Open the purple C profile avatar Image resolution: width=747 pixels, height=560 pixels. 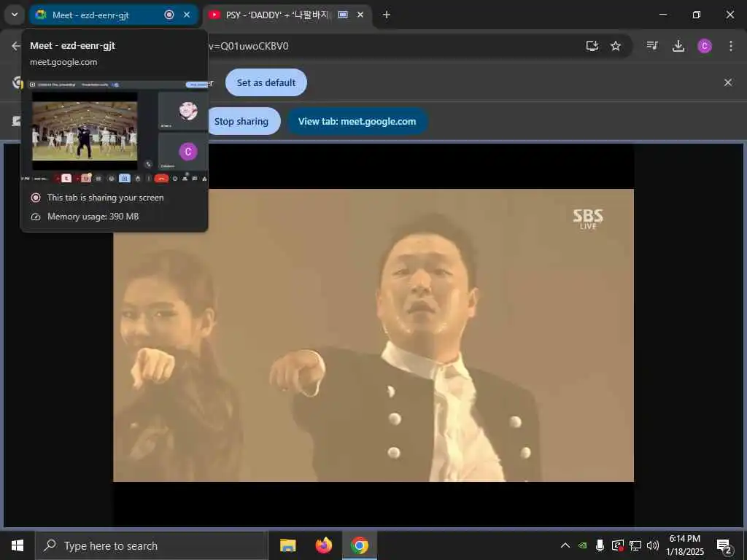click(x=705, y=46)
